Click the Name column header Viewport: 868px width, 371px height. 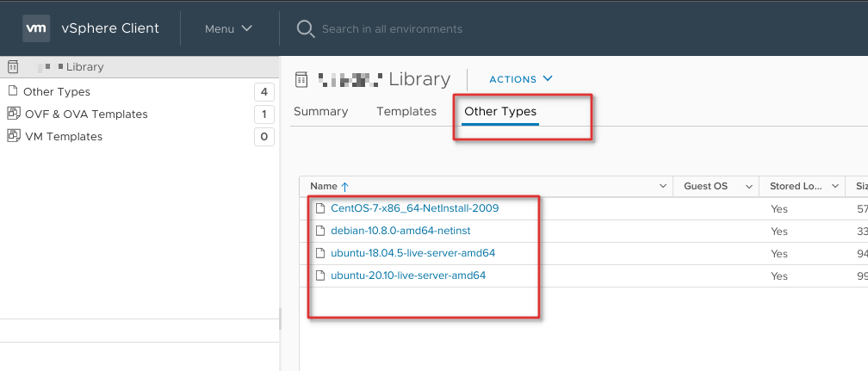pos(486,187)
